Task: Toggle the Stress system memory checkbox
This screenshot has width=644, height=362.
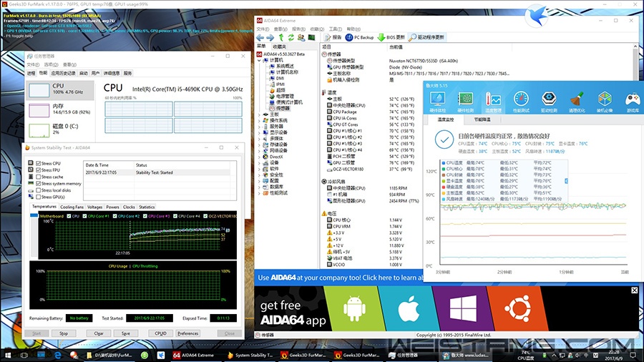Action: 38,183
